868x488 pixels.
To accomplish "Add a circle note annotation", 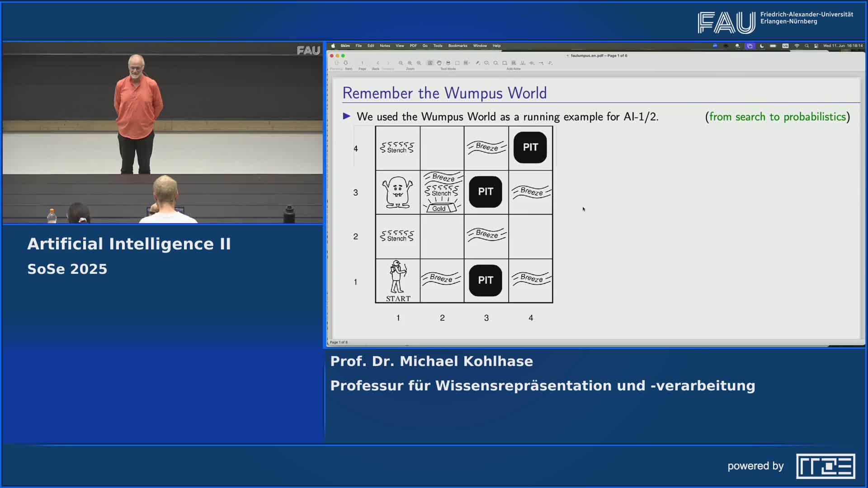I will pos(495,63).
